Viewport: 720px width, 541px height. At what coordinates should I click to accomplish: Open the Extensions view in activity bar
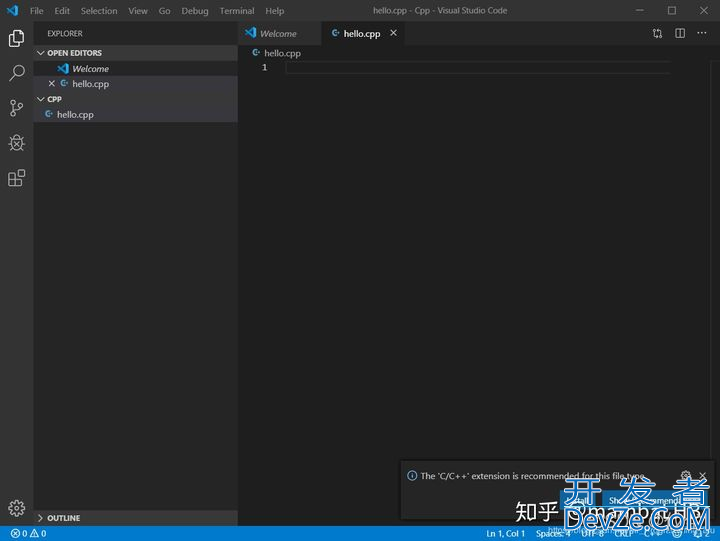pyautogui.click(x=17, y=178)
